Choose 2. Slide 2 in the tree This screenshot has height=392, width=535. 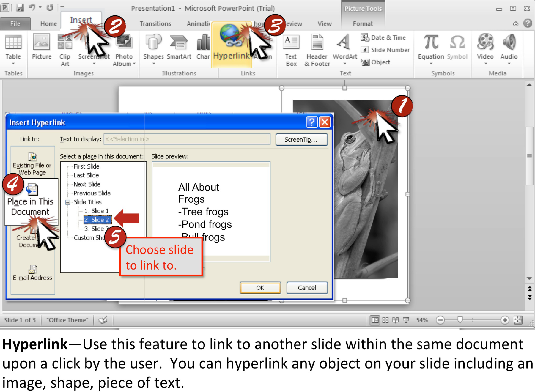97,220
